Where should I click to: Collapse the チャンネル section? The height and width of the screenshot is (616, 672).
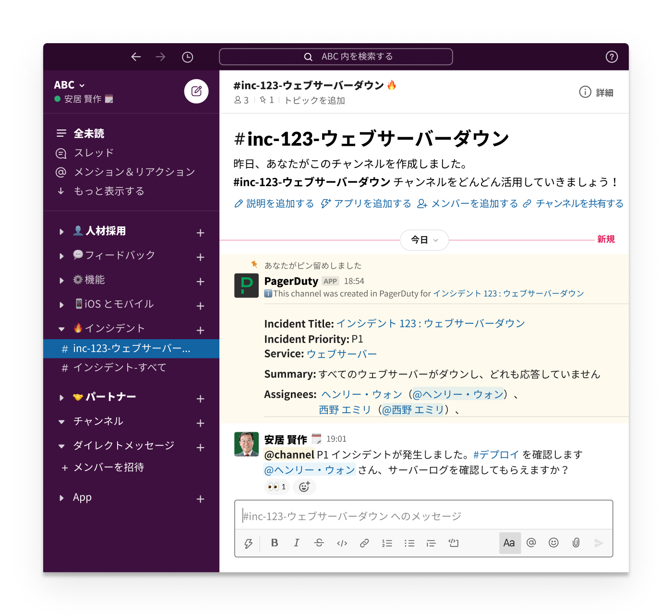coord(61,422)
